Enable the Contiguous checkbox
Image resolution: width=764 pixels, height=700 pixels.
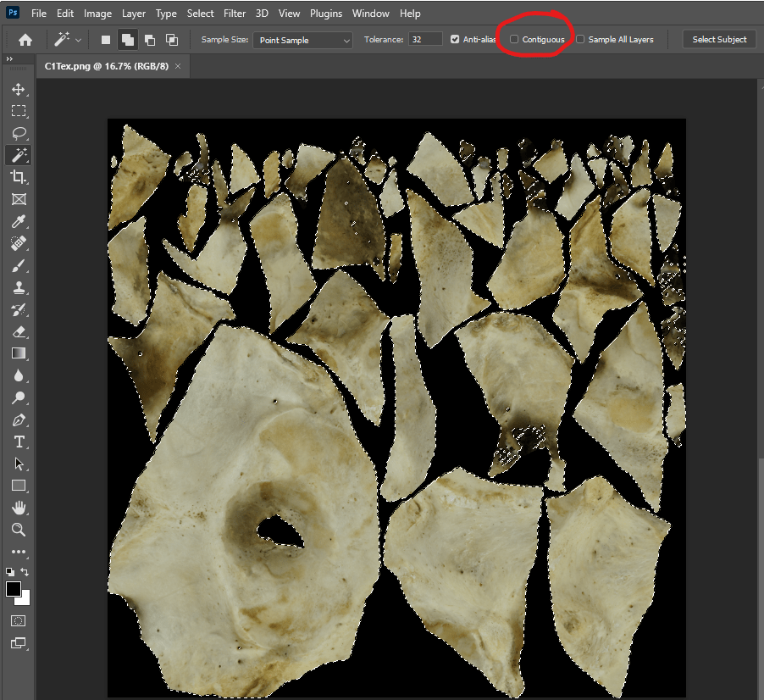point(514,40)
